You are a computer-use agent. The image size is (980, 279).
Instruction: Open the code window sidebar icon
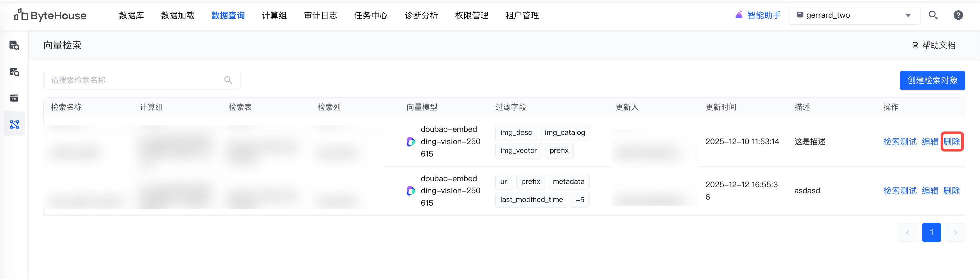click(x=14, y=98)
